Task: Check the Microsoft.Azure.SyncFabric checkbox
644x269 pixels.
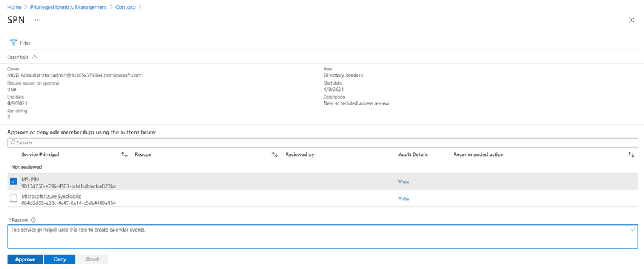Action: 14,198
